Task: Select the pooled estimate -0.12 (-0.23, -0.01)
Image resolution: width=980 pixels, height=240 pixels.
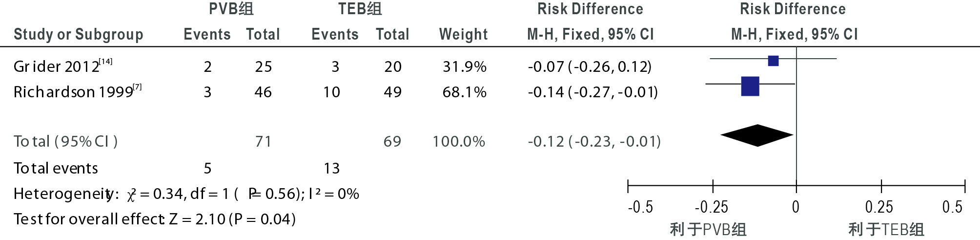Action: tap(594, 141)
